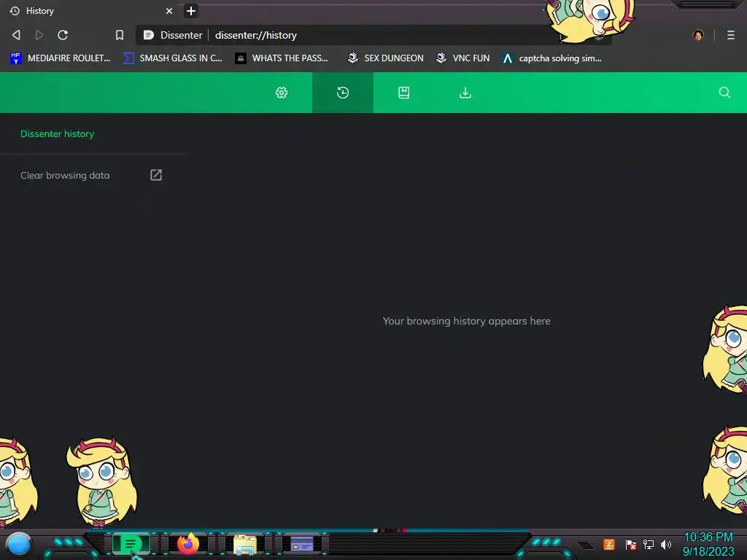The width and height of the screenshot is (747, 560).
Task: Open the purple window app in the taskbar
Action: coord(301,544)
